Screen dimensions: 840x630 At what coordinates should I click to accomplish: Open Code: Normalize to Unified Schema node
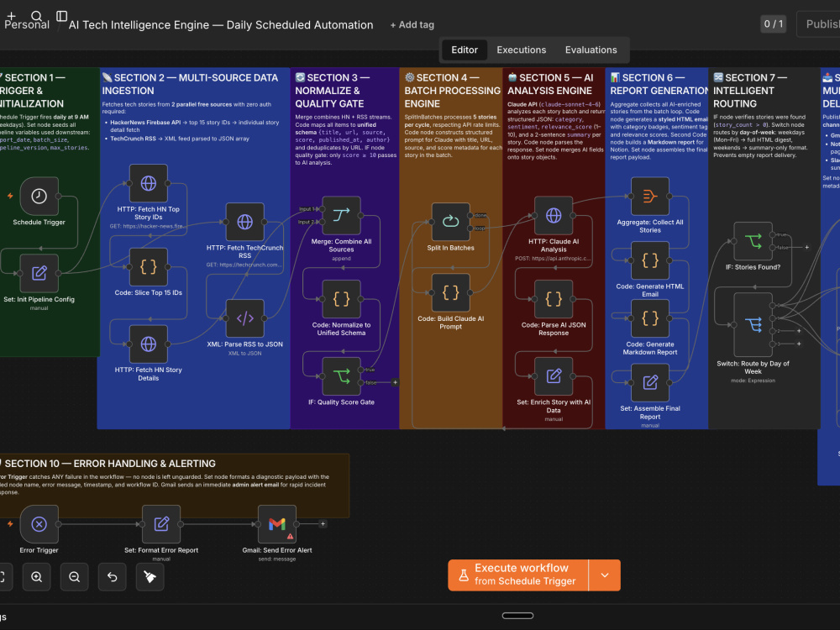(x=341, y=299)
